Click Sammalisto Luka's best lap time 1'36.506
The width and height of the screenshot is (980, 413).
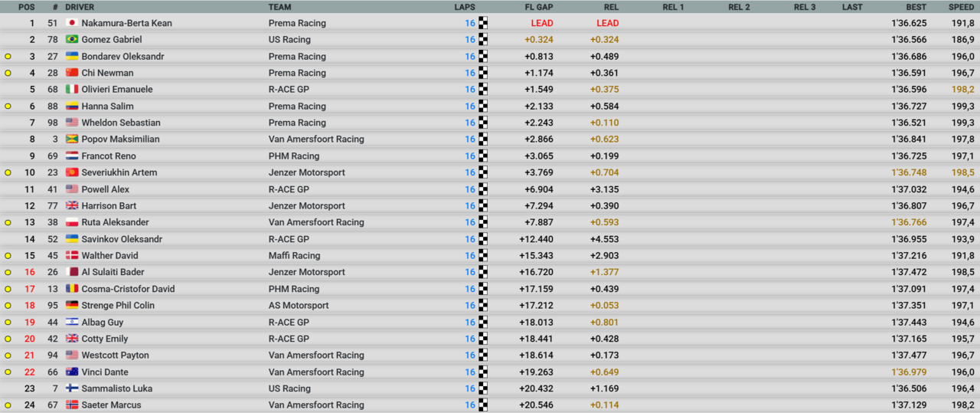tap(909, 388)
